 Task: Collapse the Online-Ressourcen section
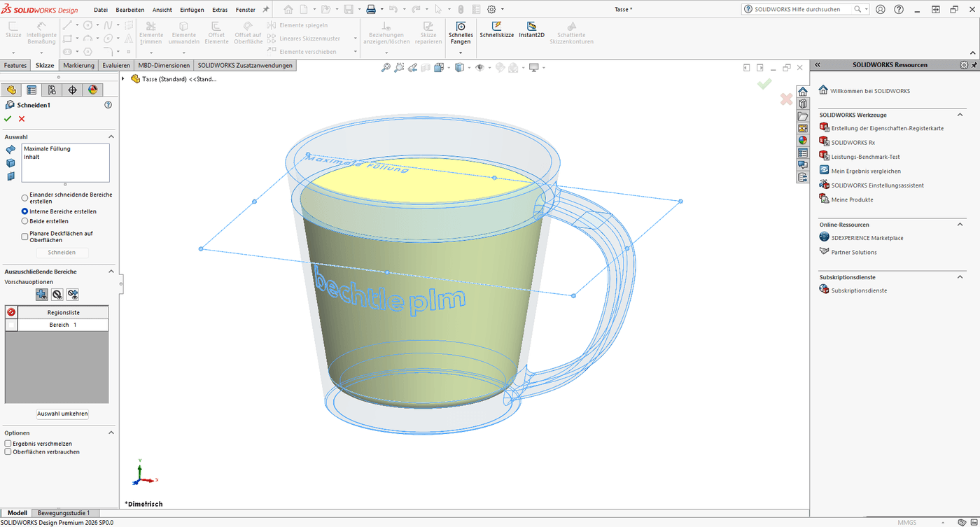point(960,225)
